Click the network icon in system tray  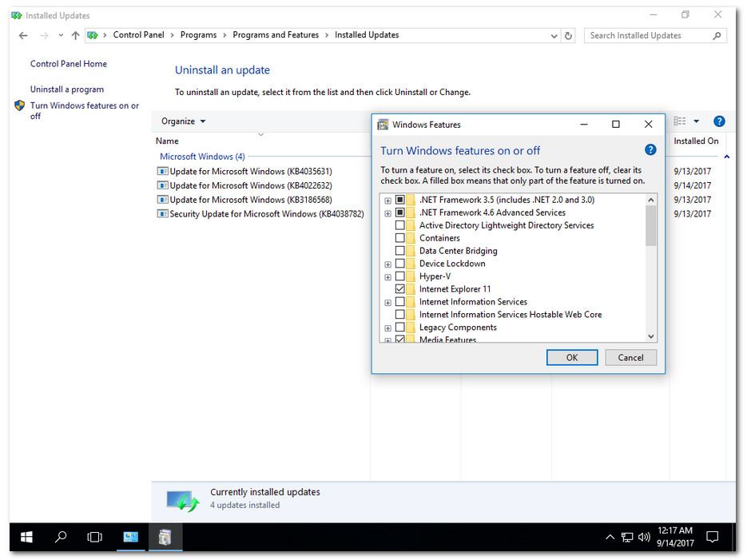627,538
